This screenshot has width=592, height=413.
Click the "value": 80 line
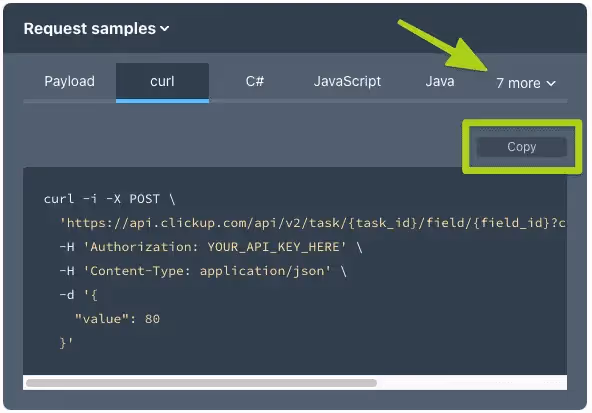coord(117,319)
